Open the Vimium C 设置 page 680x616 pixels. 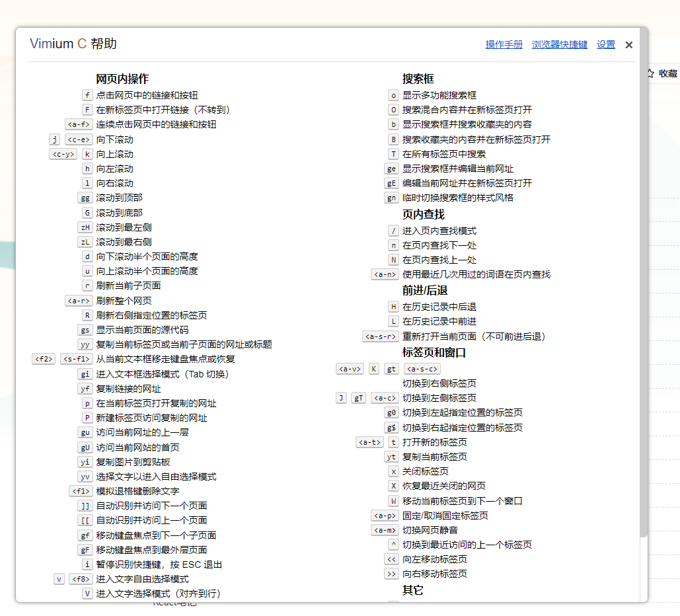(x=605, y=44)
